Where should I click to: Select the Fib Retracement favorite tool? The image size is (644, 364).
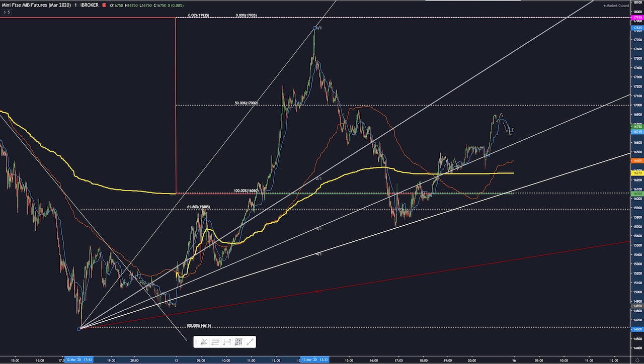215,342
